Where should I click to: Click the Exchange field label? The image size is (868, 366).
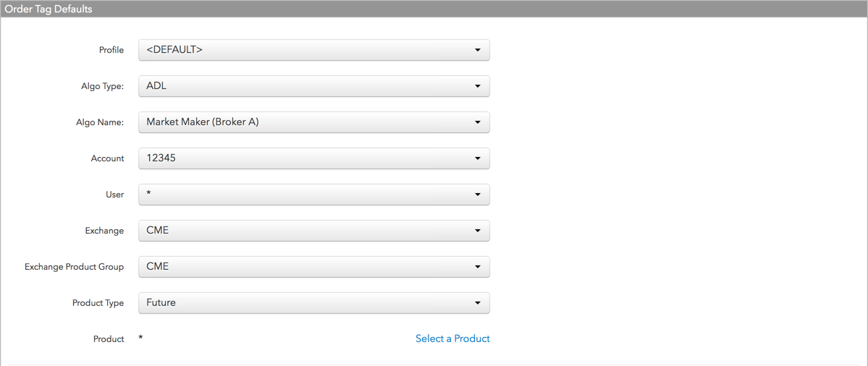(x=104, y=231)
